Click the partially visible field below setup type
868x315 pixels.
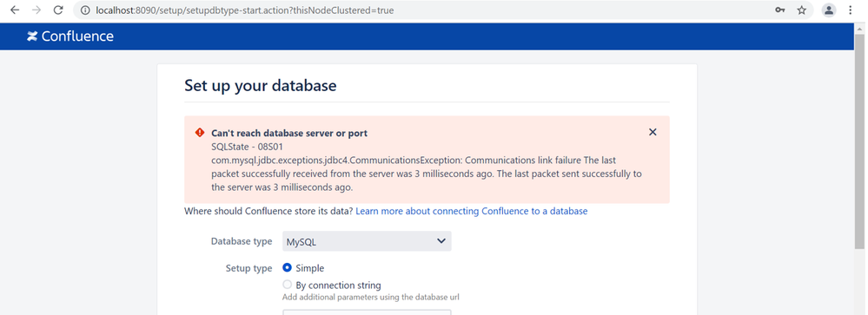367,312
